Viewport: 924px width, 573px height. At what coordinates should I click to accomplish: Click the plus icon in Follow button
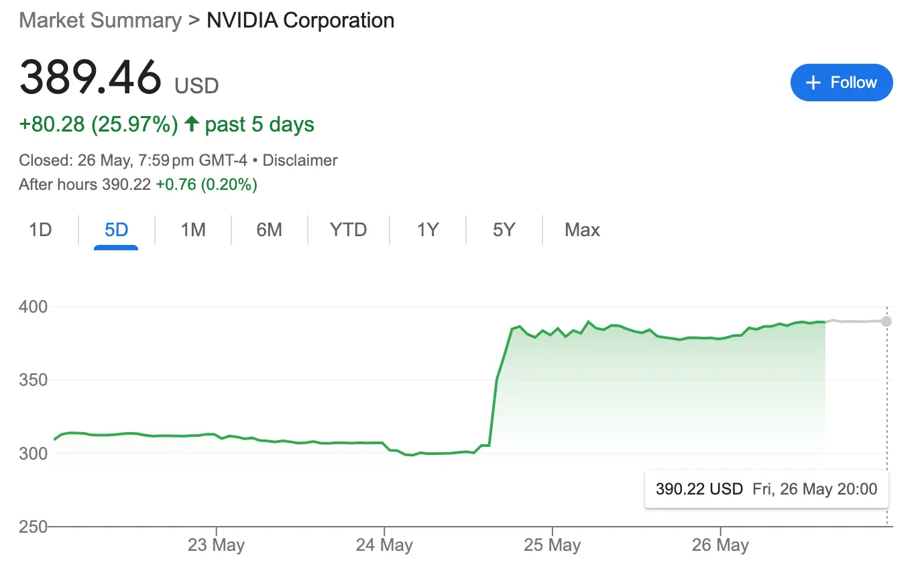[x=813, y=83]
